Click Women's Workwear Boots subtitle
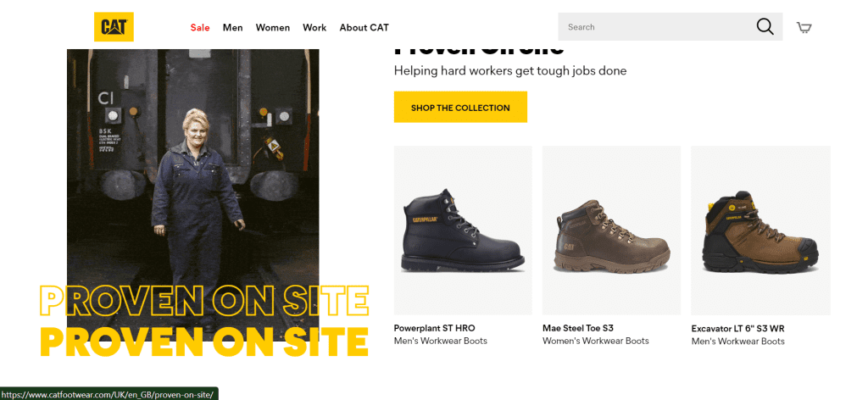Image resolution: width=868 pixels, height=400 pixels. (595, 341)
